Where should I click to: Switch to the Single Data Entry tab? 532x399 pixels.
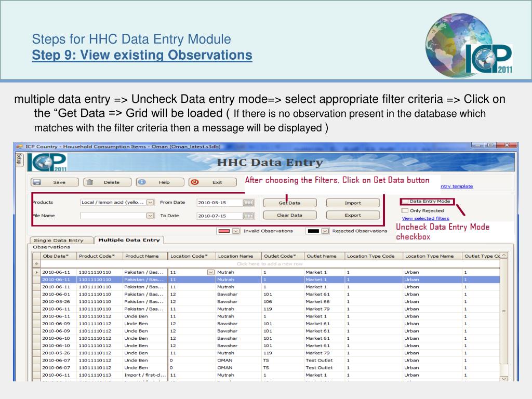(x=58, y=240)
